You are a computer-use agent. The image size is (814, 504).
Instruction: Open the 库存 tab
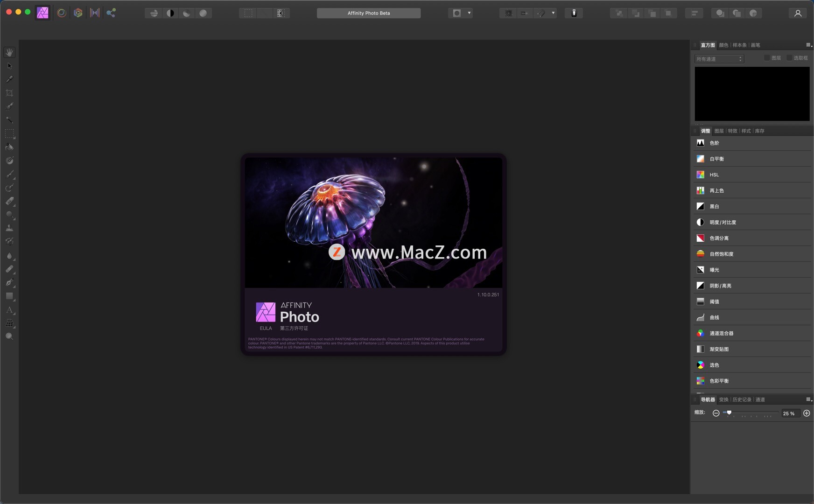[759, 131]
